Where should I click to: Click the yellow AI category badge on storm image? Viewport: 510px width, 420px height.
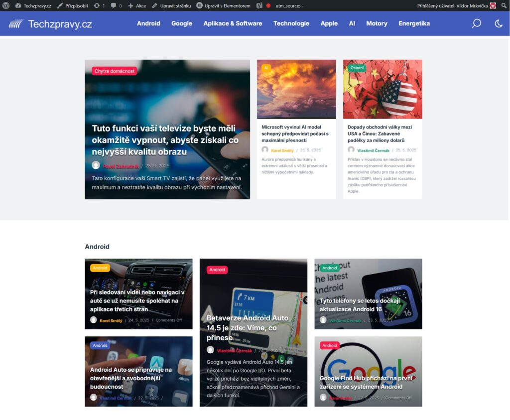pos(266,68)
